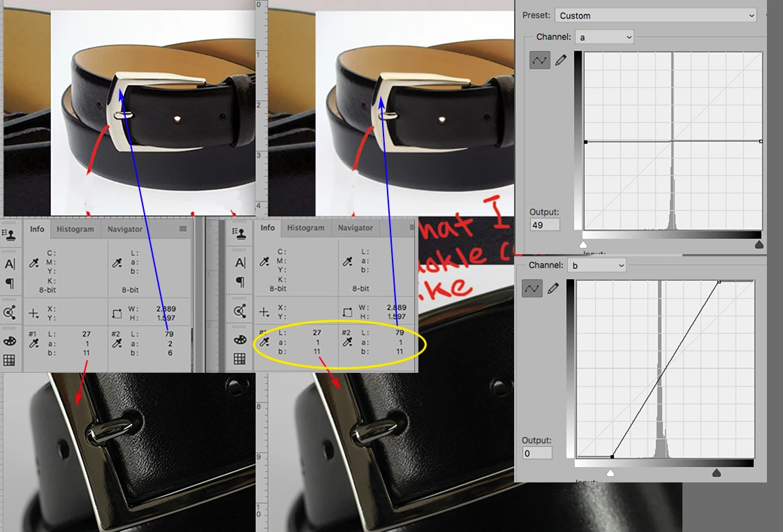The height and width of the screenshot is (532, 783).
Task: Click the CMYK eyedropper icon in the left Info panel
Action: coord(34,263)
